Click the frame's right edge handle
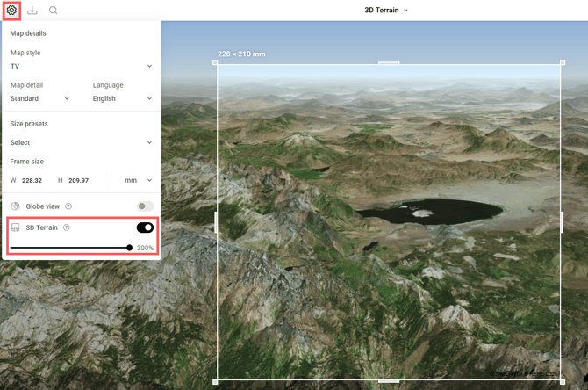 click(x=563, y=222)
